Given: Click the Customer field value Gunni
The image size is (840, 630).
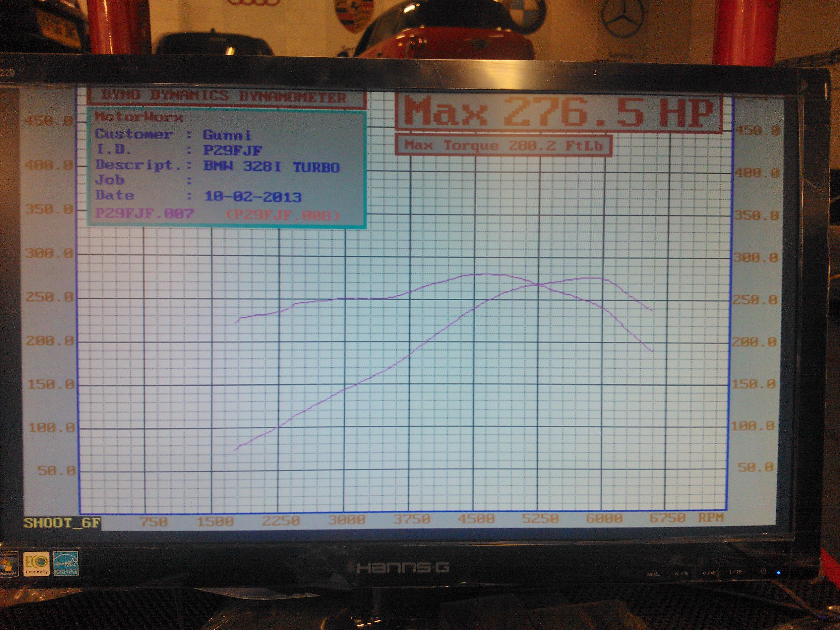Looking at the screenshot, I should [x=227, y=135].
